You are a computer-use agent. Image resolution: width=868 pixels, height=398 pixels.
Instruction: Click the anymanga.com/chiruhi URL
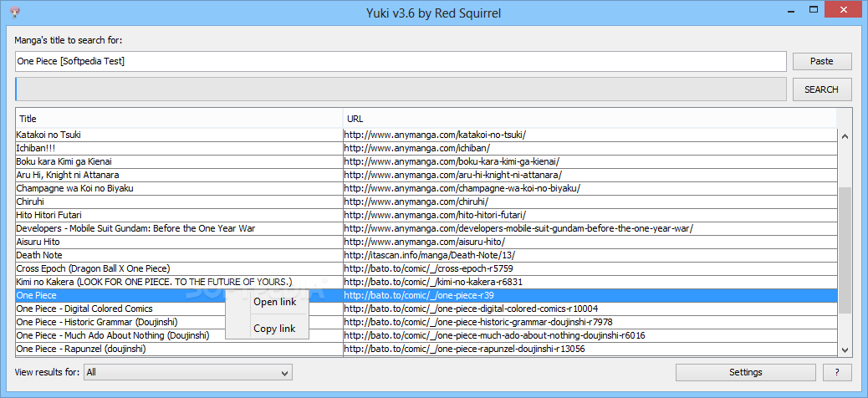click(x=416, y=202)
